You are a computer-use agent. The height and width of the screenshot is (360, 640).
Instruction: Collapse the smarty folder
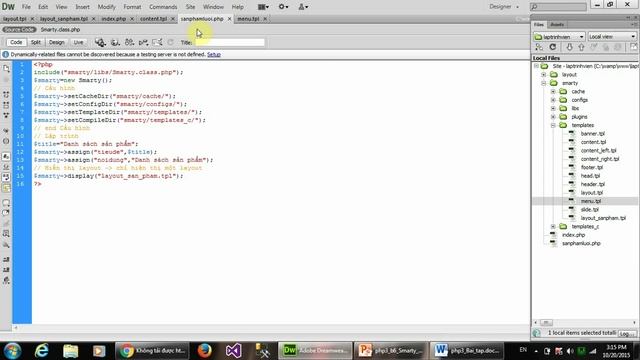[x=544, y=83]
